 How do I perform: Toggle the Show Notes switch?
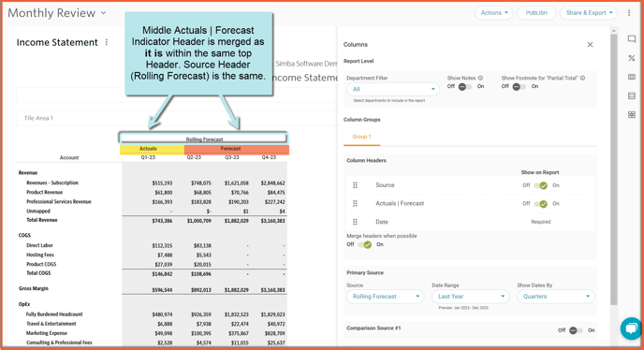[465, 87]
